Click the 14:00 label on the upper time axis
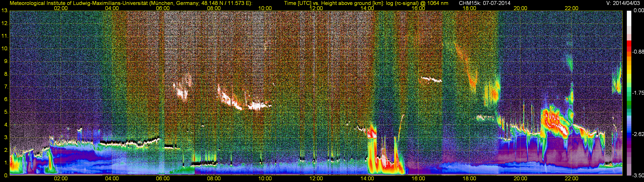This screenshot has width=644, height=182. pos(367,8)
